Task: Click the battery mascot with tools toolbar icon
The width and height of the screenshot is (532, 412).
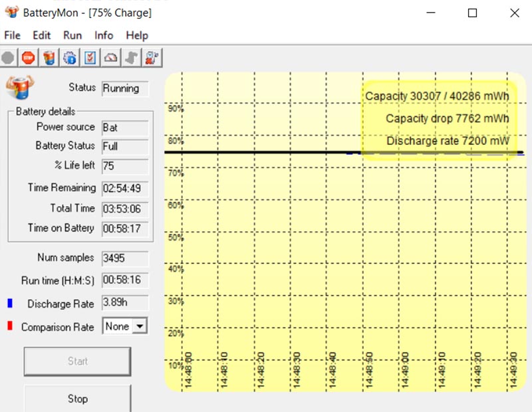Action: [152, 58]
